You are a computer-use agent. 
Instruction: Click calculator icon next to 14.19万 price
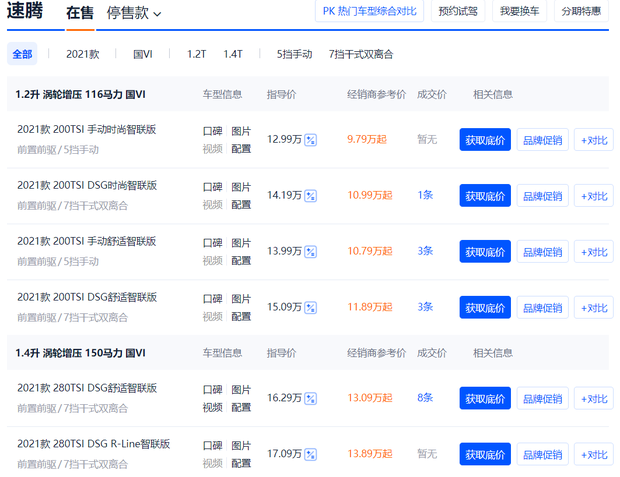point(310,196)
